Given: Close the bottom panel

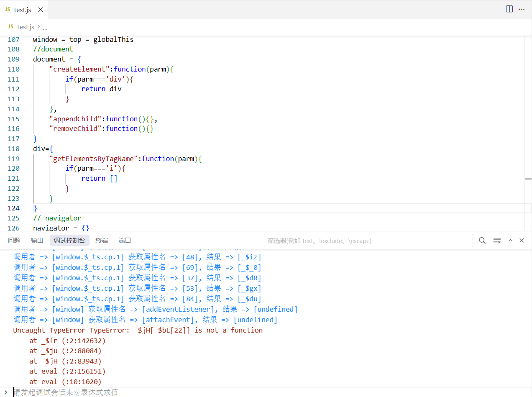Looking at the screenshot, I should point(522,241).
